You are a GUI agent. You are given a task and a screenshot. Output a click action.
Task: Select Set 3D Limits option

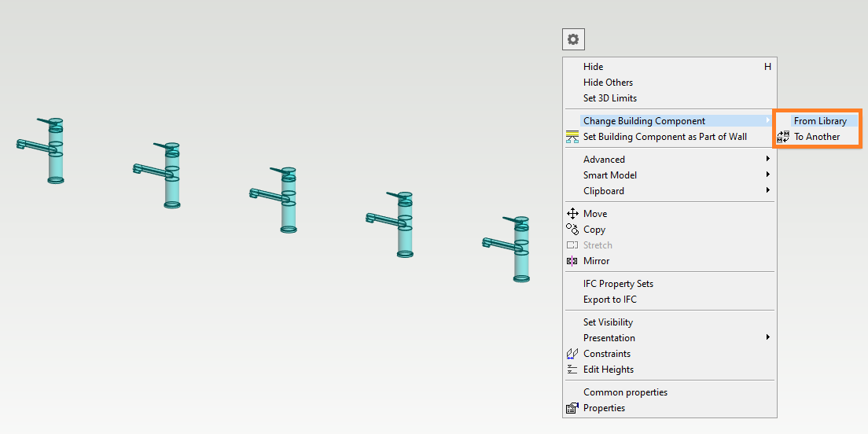609,98
